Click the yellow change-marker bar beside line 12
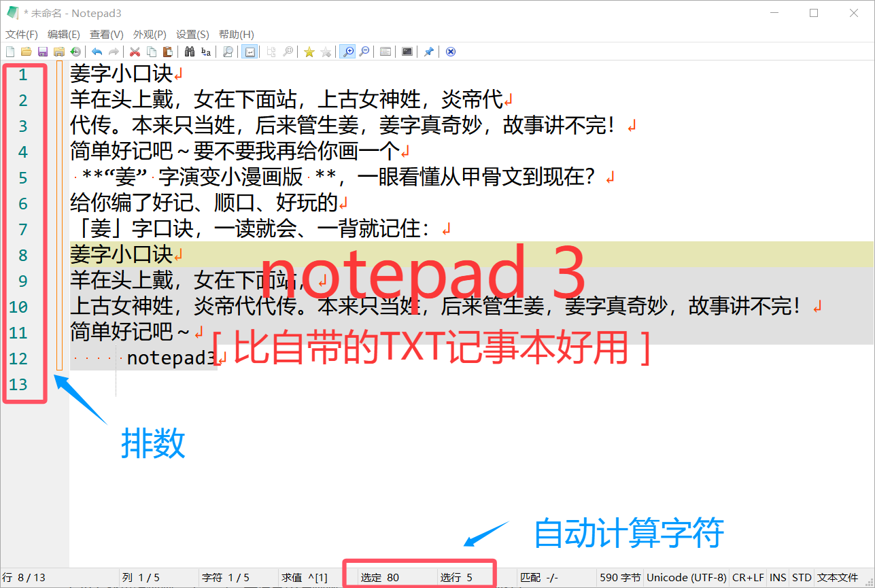Screen dimensions: 875x588 (58, 358)
